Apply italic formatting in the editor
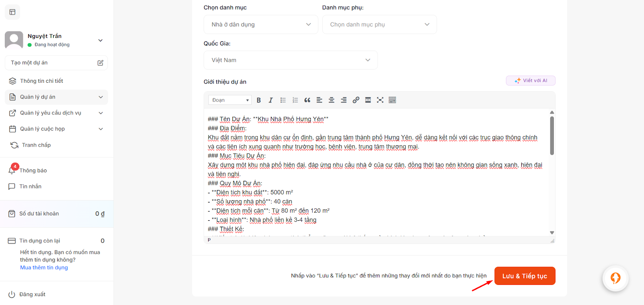 pos(270,100)
